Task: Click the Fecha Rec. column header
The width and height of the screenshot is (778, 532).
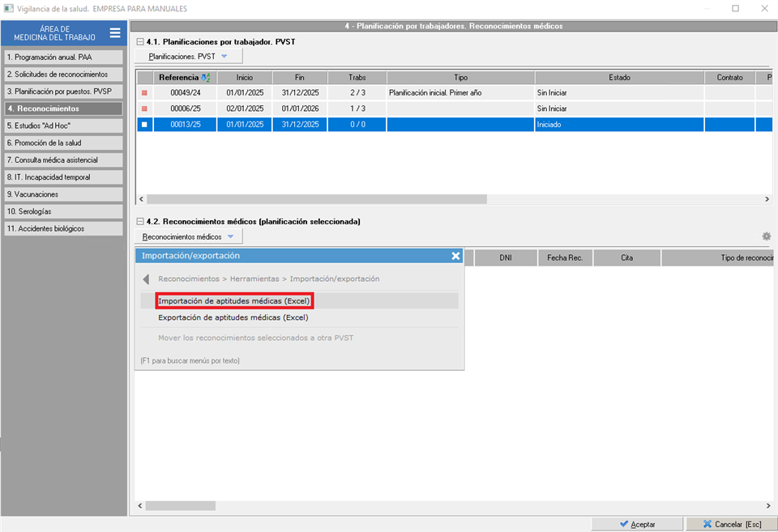Action: tap(565, 257)
